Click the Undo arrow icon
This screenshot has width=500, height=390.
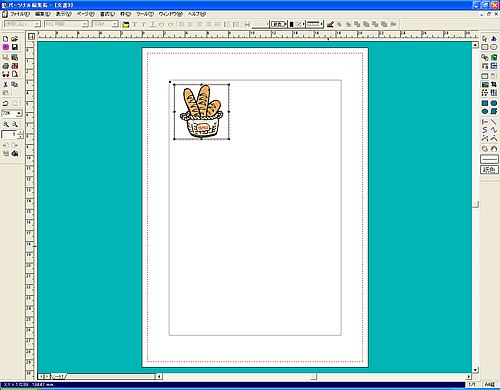pyautogui.click(x=5, y=103)
